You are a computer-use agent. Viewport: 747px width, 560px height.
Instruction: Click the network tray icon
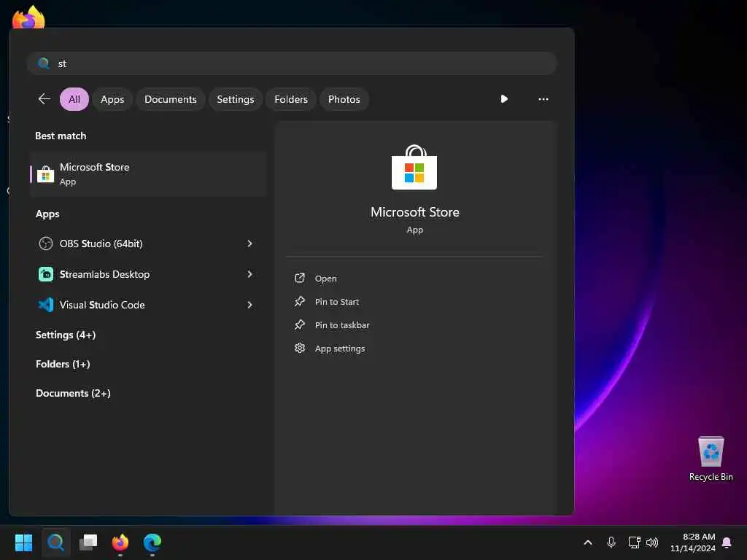[x=634, y=542]
